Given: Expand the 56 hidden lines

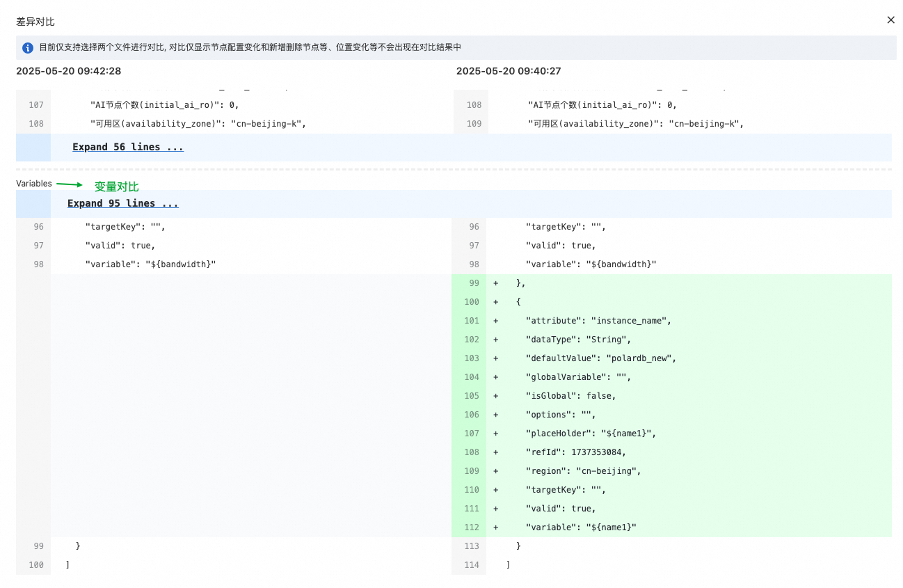Looking at the screenshot, I should (128, 147).
